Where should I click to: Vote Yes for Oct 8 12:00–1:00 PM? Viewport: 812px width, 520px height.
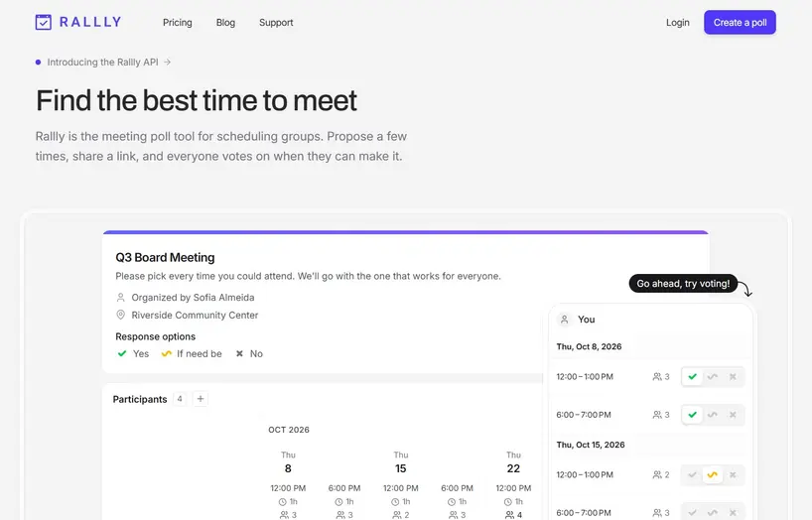692,376
